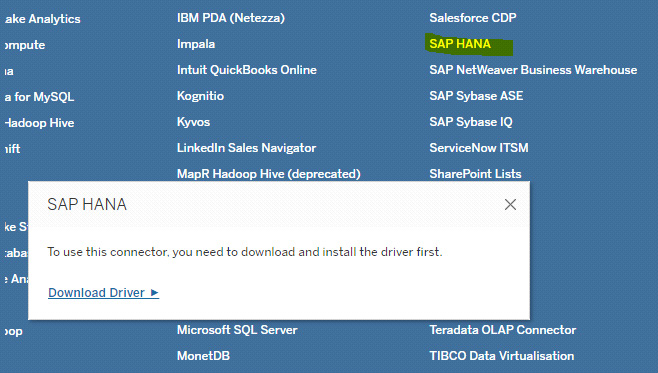Choose the Impala connector

coord(196,44)
